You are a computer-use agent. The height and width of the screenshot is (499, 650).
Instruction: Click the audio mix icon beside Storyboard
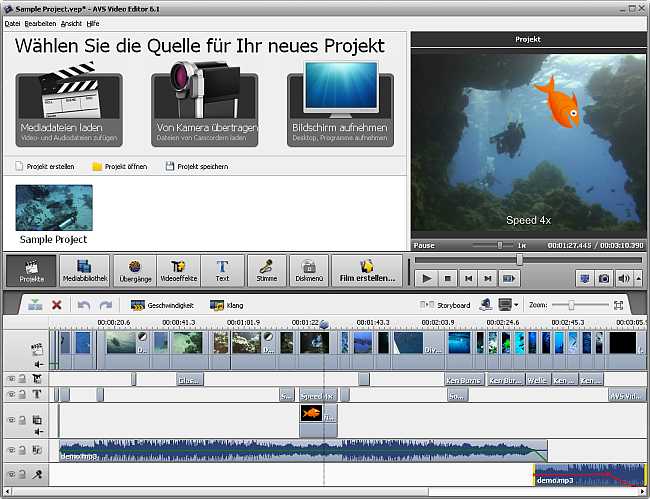[485, 305]
